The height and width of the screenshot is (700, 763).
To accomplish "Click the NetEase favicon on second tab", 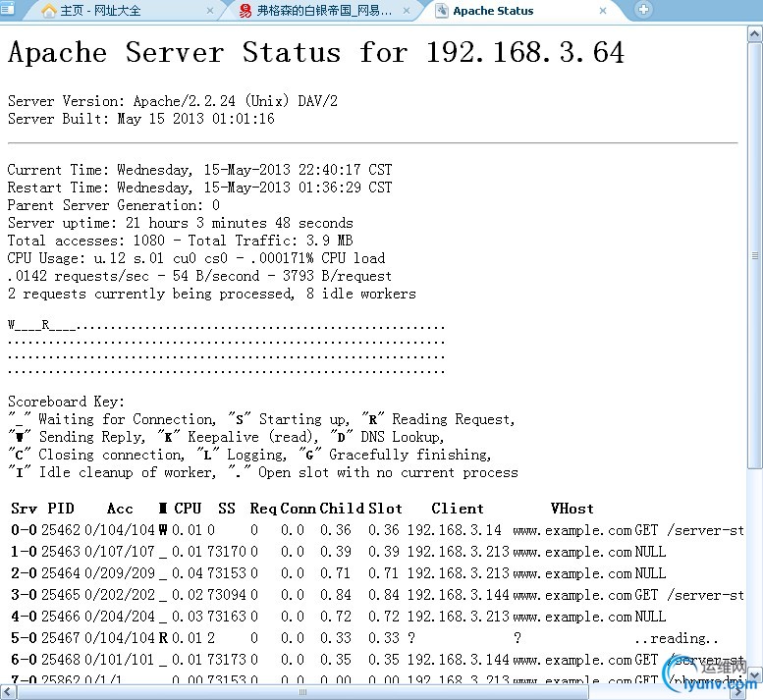I will (x=245, y=10).
